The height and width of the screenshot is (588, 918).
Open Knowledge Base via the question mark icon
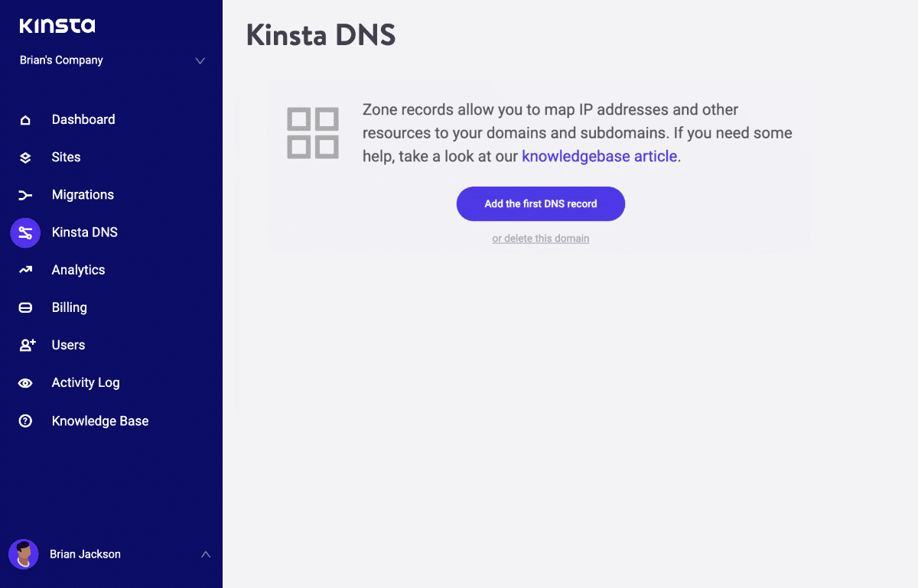point(25,420)
